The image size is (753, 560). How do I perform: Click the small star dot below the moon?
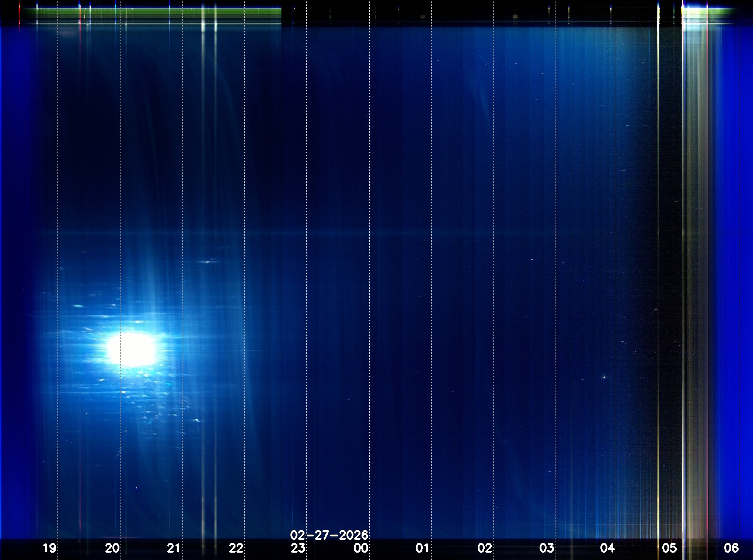137,488
